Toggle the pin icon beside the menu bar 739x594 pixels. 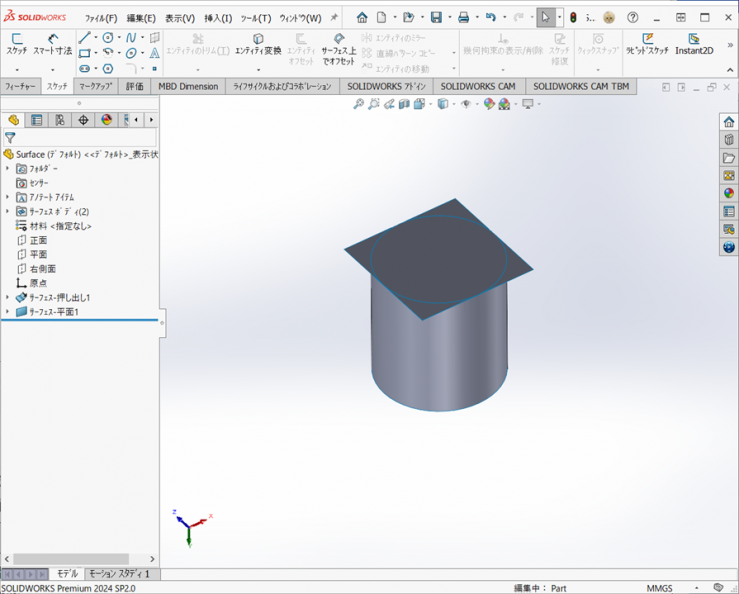334,17
